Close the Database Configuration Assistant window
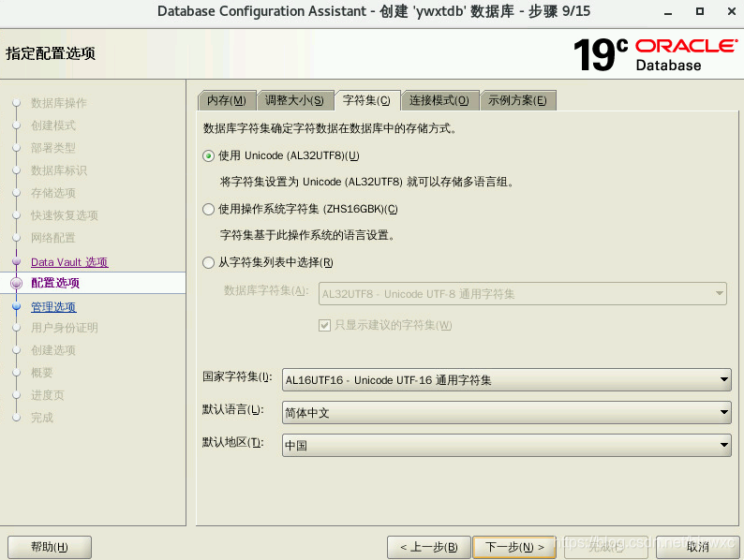744x560 pixels. point(731,11)
